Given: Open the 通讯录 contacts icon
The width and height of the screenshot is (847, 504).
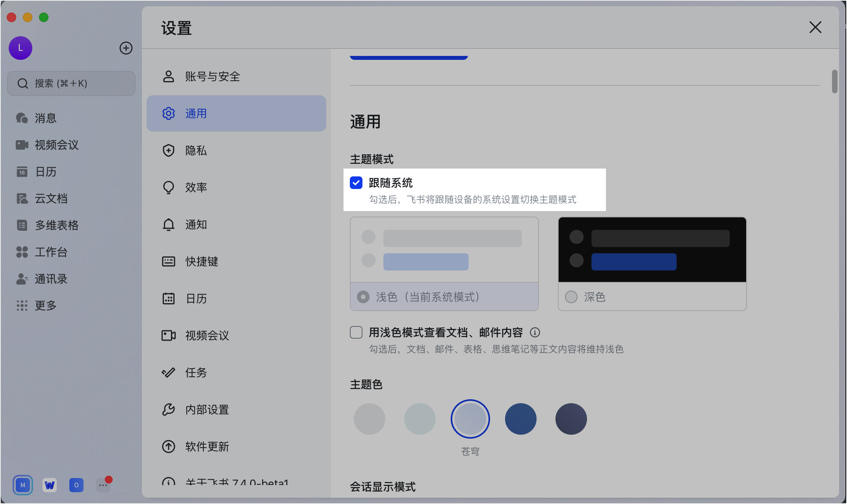Looking at the screenshot, I should 51,279.
